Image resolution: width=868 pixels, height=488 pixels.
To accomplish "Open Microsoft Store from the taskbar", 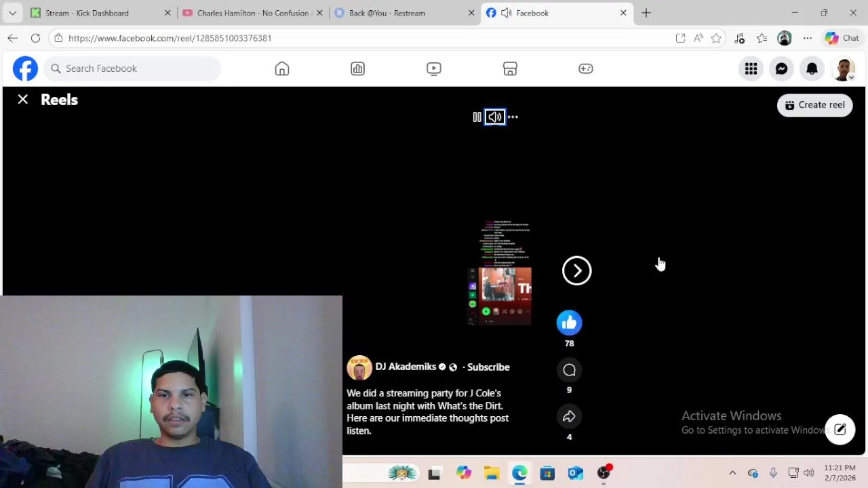I will point(547,473).
